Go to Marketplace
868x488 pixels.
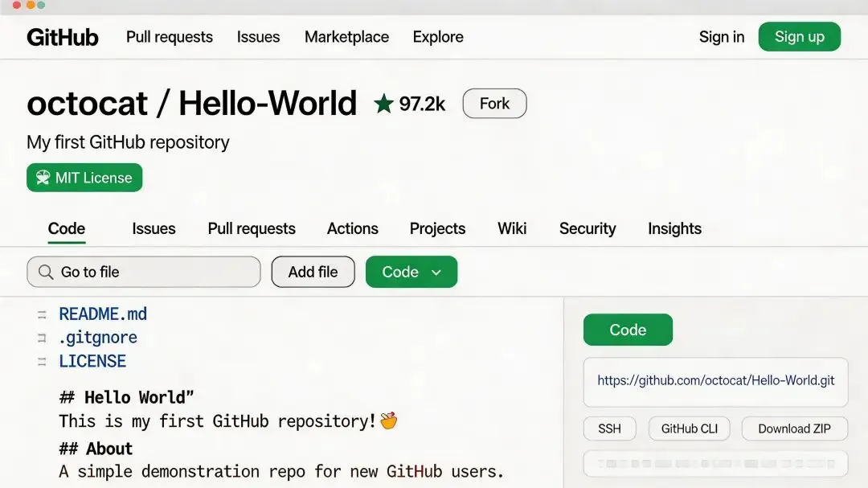[347, 37]
